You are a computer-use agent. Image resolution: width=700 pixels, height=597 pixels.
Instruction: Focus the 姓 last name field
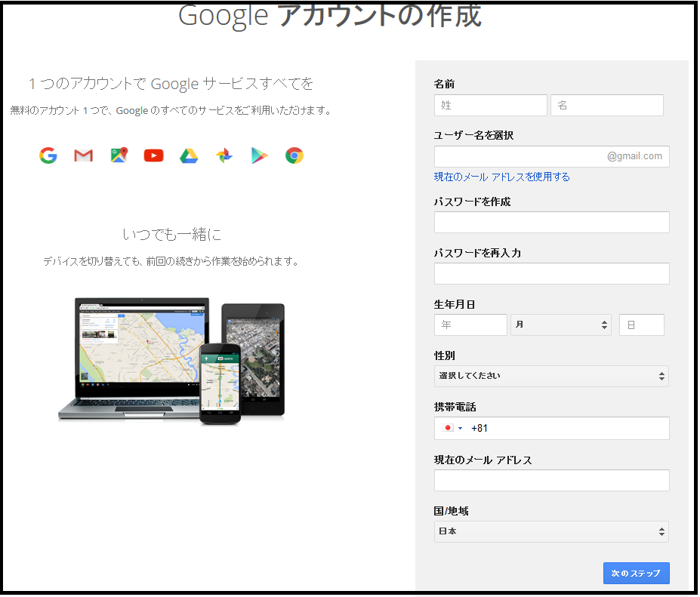click(x=491, y=106)
